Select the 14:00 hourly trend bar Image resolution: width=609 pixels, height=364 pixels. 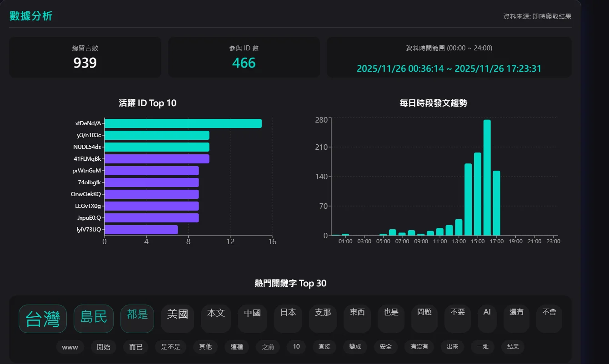468,200
